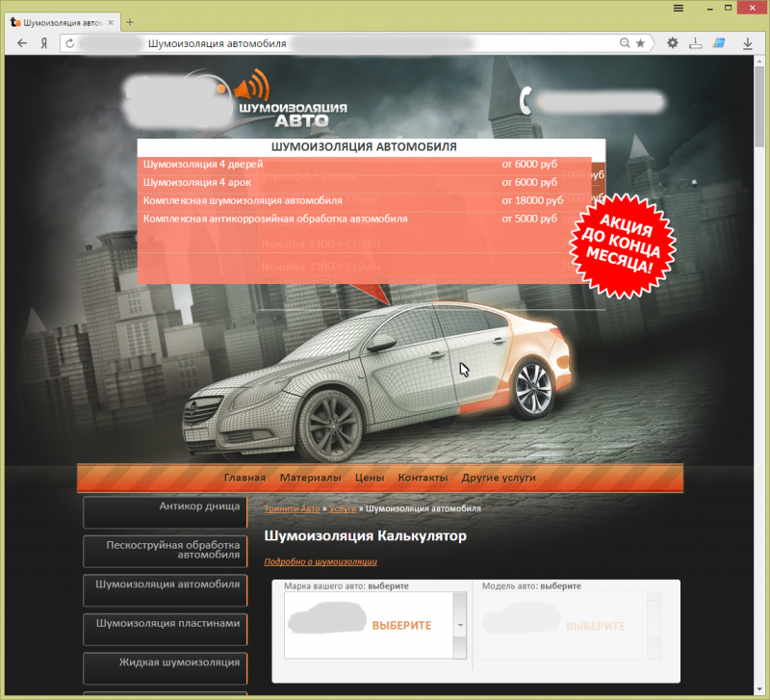Open the hamburger menu in title bar
The width and height of the screenshot is (770, 700).
coord(679,9)
